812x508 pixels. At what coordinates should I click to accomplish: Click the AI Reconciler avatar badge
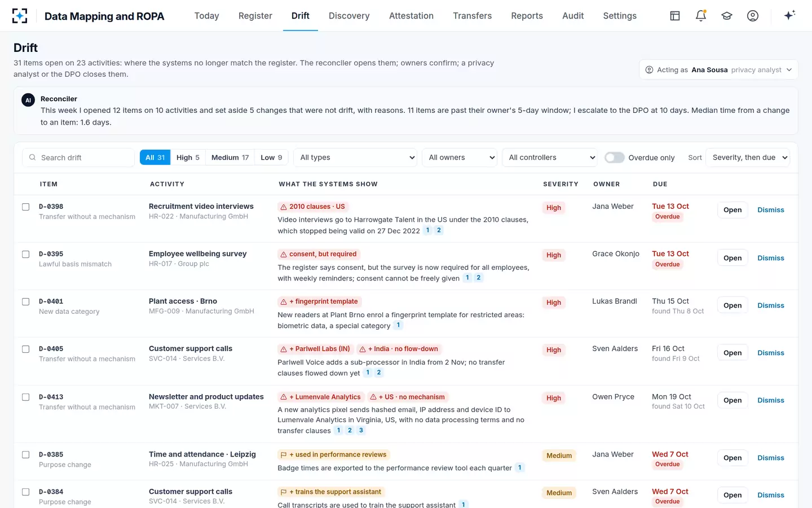(28, 100)
